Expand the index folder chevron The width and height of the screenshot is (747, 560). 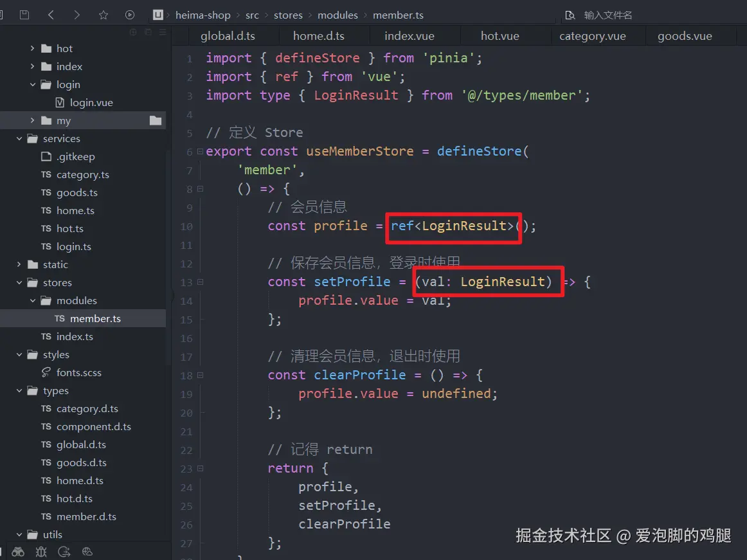click(x=32, y=66)
